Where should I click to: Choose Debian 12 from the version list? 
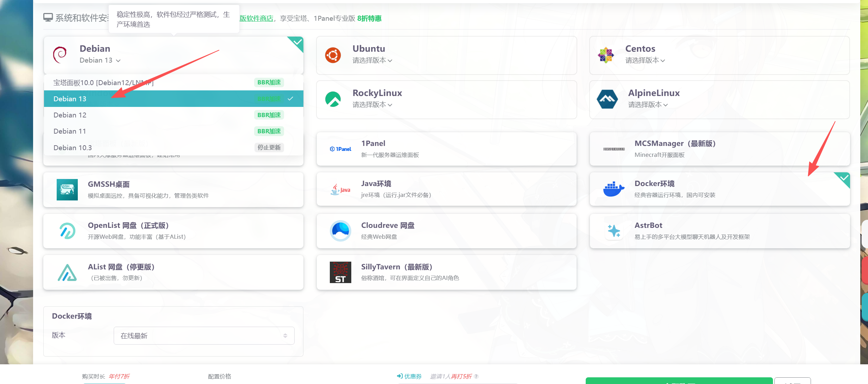click(70, 115)
